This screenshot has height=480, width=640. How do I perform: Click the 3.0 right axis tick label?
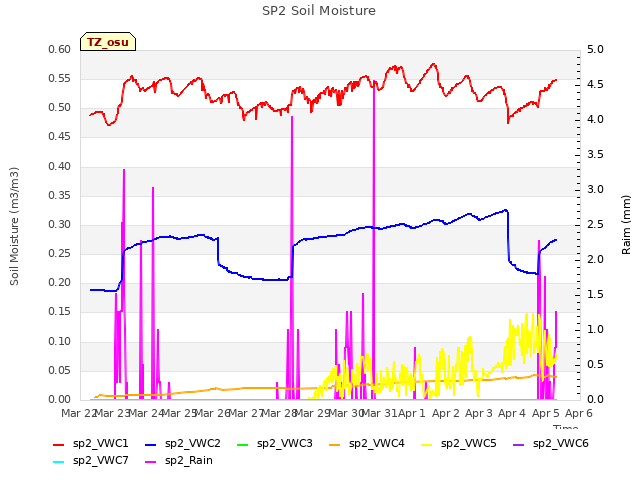[595, 189]
